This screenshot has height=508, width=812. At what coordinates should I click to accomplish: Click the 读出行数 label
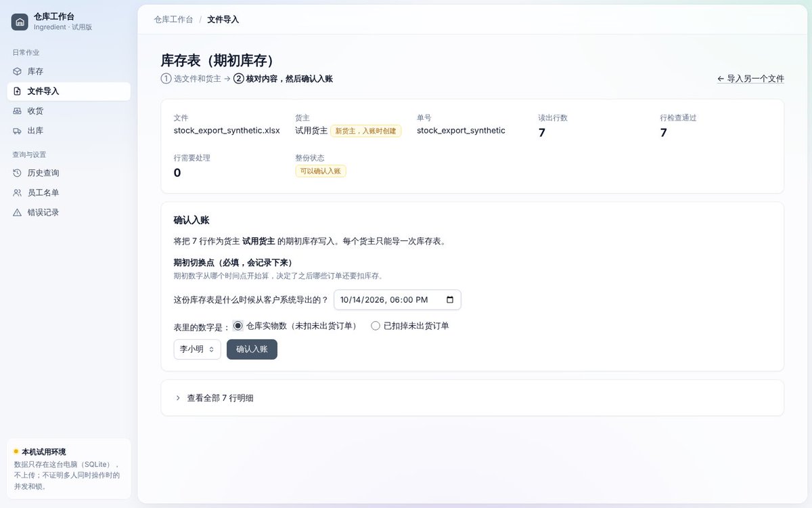pos(553,117)
